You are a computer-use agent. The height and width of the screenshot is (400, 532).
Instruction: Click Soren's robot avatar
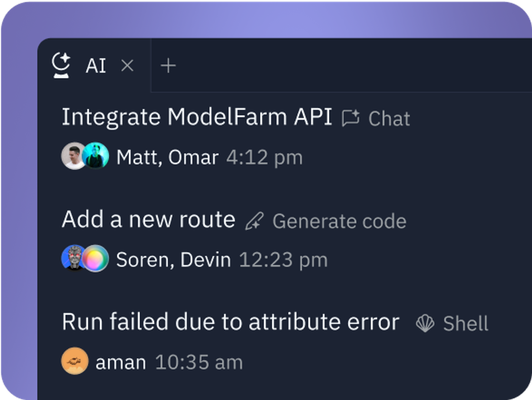coord(74,258)
